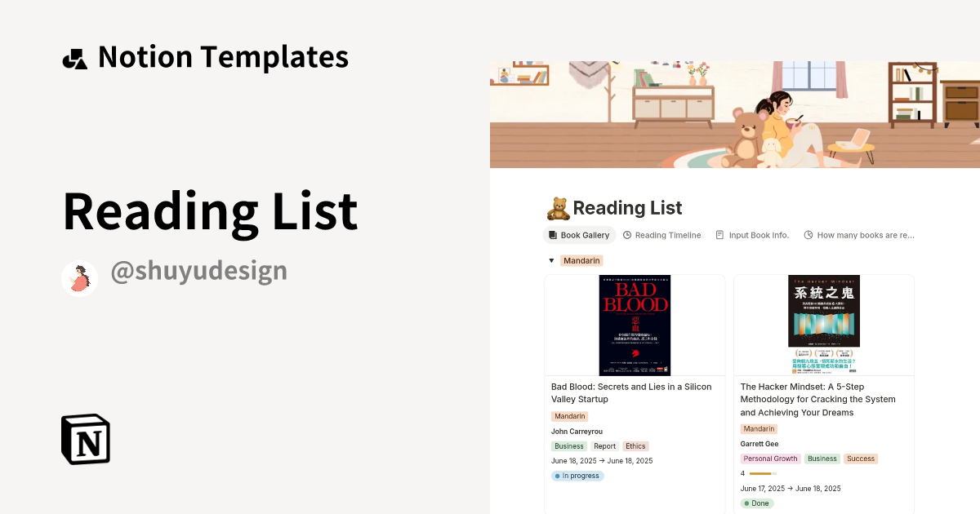Viewport: 980px width, 514px height.
Task: Click the Notion N logo at bottom left
Action: (x=84, y=439)
